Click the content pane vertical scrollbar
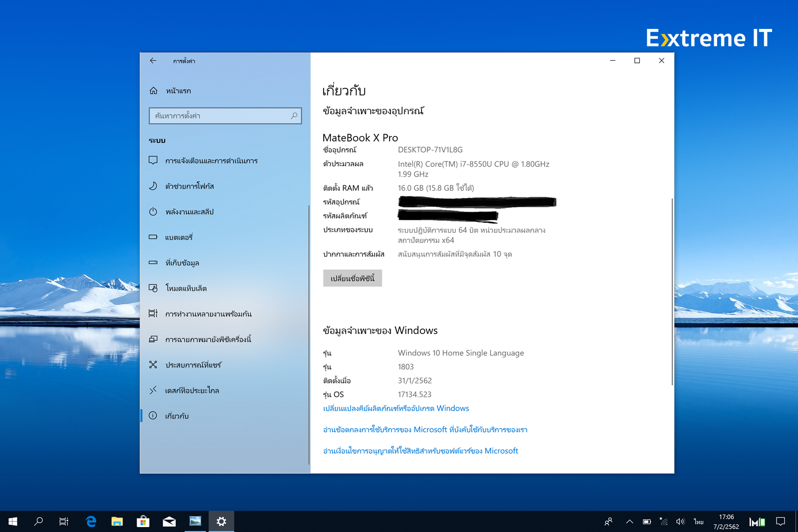 (x=672, y=292)
